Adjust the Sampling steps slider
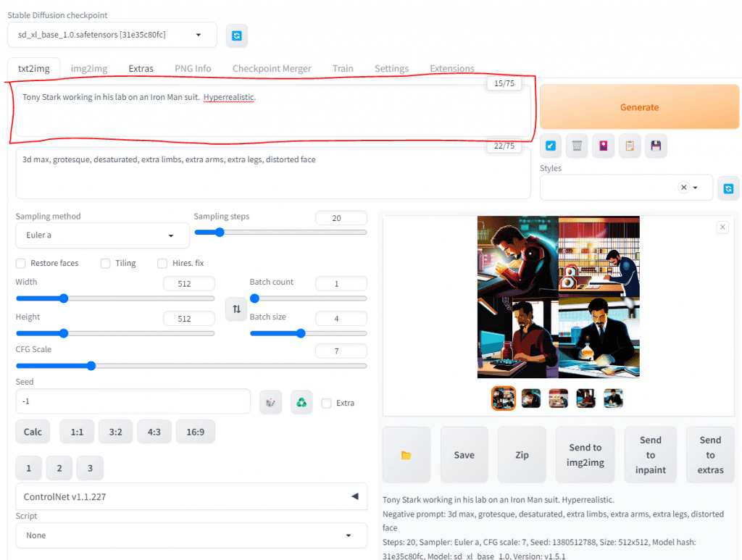Screen dimensions: 742x560 click(x=280, y=233)
